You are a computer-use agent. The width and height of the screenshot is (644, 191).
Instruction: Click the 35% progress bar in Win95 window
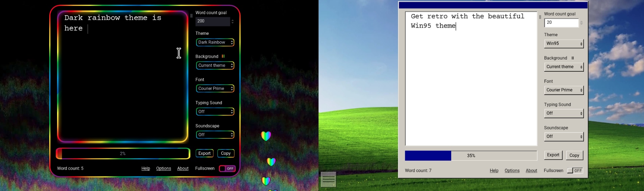point(471,156)
